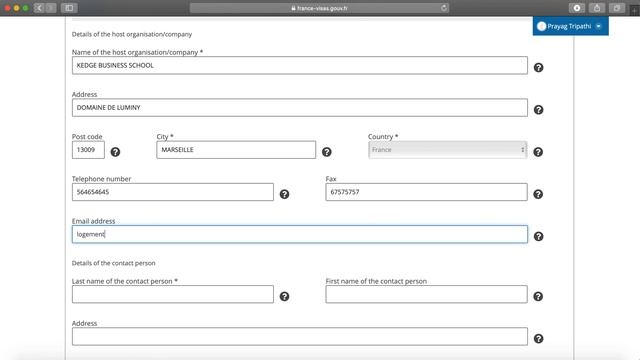
Task: Click help icon for contact Last name
Action: [284, 296]
